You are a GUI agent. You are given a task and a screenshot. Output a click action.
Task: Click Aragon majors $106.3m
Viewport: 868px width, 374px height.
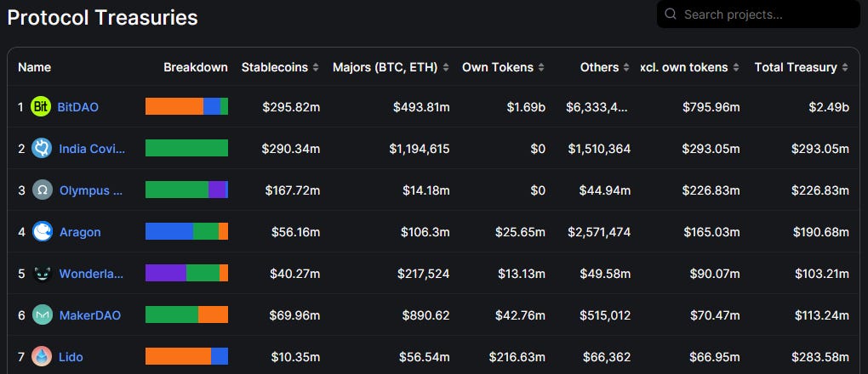425,232
